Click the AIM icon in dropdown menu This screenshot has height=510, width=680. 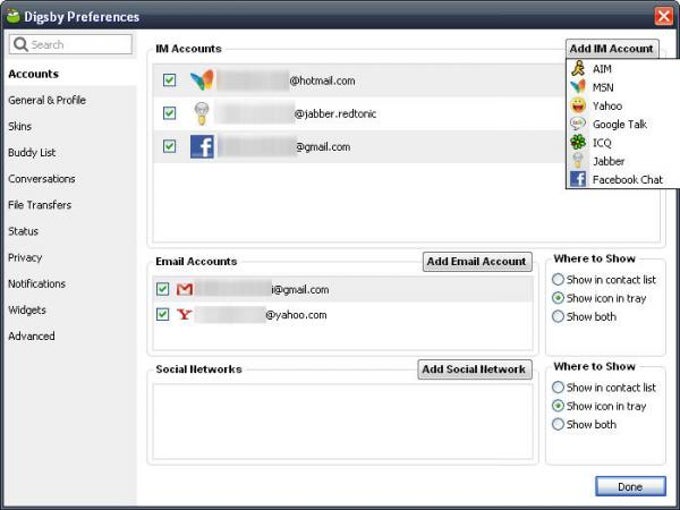tap(578, 69)
